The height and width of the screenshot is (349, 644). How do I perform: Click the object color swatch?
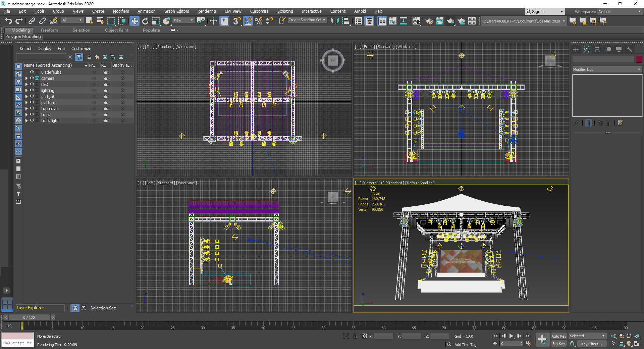point(639,59)
